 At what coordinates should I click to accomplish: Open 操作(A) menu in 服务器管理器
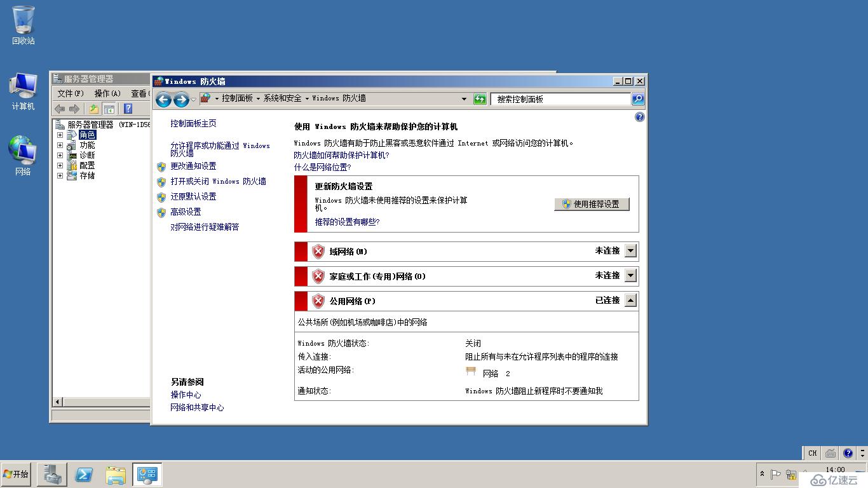tap(107, 93)
